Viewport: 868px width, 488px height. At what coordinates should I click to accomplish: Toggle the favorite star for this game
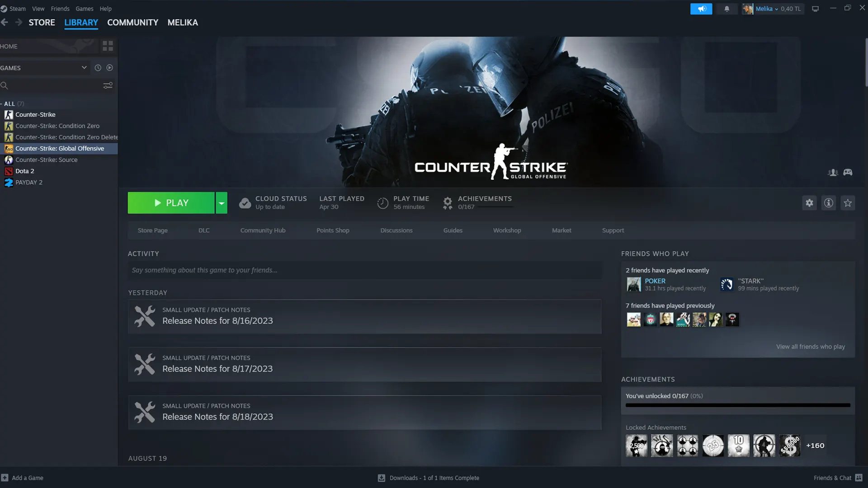(x=848, y=203)
